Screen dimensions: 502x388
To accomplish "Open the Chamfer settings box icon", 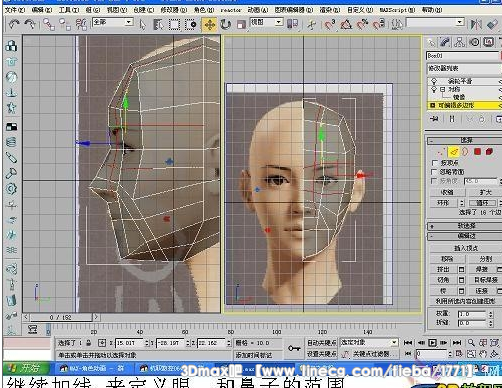I will 461,280.
